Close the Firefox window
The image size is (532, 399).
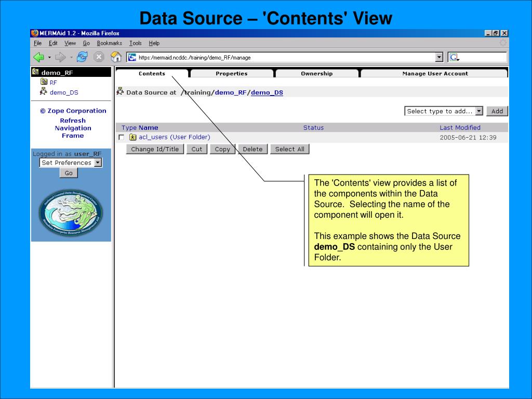504,33
